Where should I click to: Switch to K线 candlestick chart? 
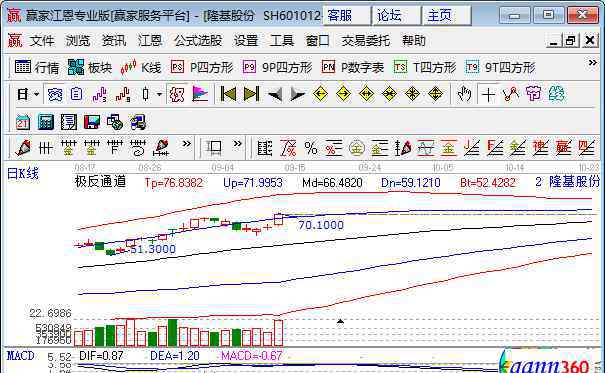pyautogui.click(x=140, y=68)
